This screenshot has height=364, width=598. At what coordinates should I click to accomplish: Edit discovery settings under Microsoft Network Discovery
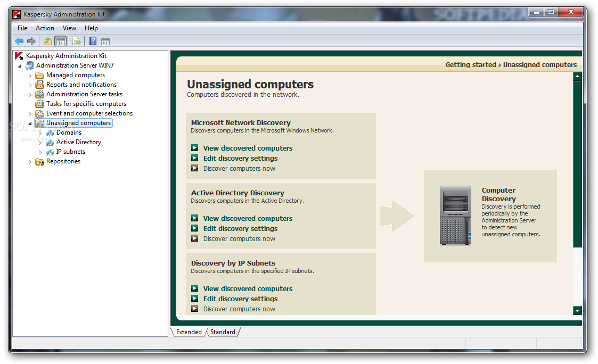point(240,158)
